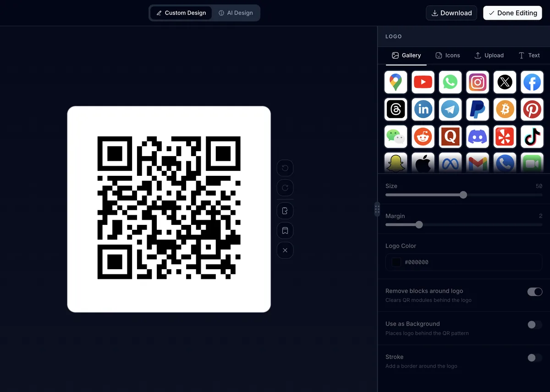The image size is (550, 392).
Task: Toggle Remove blocks around logo off
Action: (535, 292)
